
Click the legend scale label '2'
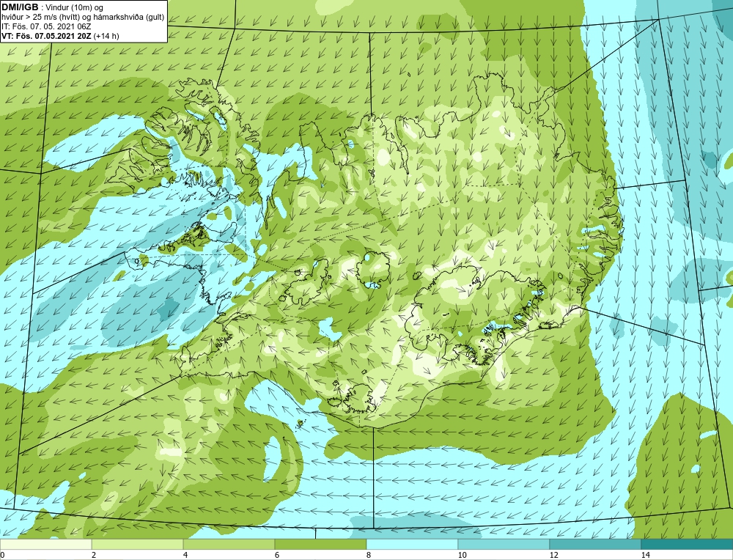point(94,555)
